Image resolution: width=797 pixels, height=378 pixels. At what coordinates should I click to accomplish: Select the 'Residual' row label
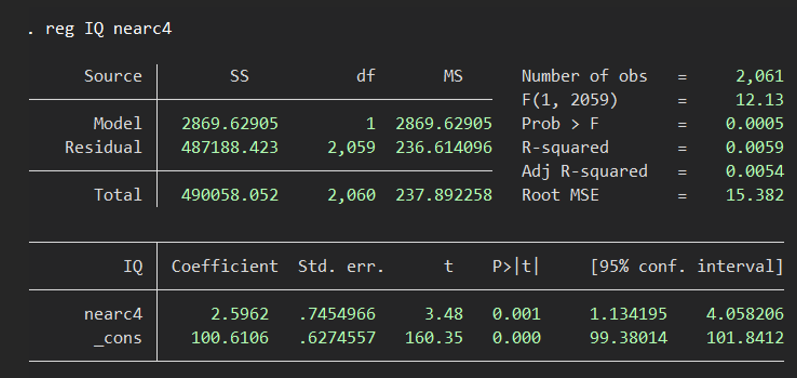[103, 147]
